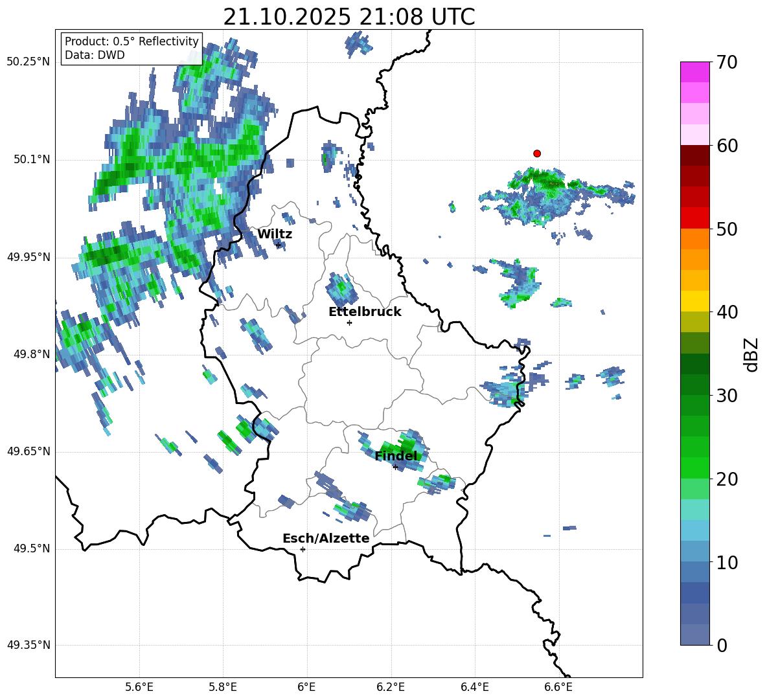Click the 49.8°N latitude label
Screen dimensions: 767x700
point(32,354)
